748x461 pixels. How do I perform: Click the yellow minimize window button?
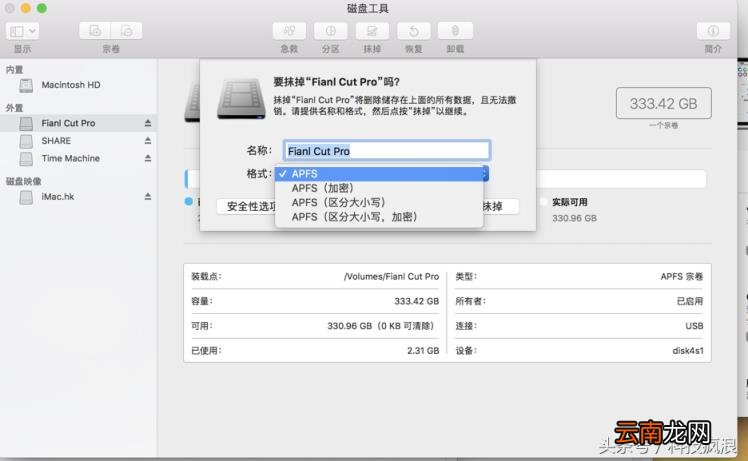click(x=26, y=8)
